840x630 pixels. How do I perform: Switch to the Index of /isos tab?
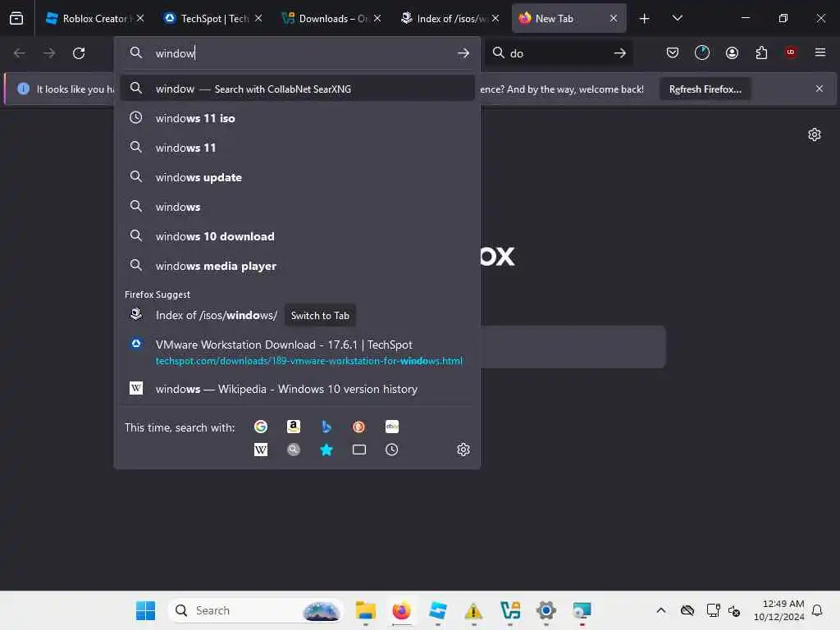pyautogui.click(x=450, y=18)
